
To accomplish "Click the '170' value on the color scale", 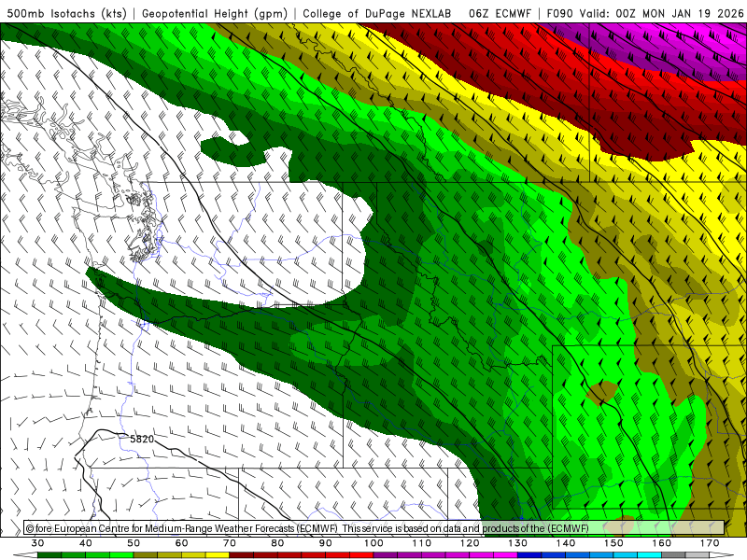I will 710,543.
